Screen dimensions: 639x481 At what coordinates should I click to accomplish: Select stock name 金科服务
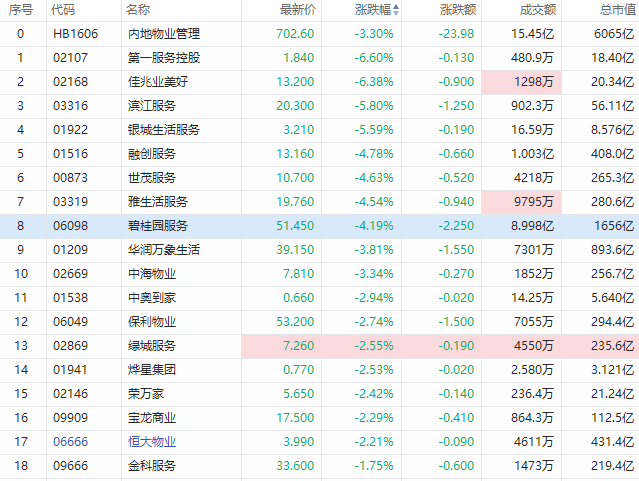tap(152, 466)
